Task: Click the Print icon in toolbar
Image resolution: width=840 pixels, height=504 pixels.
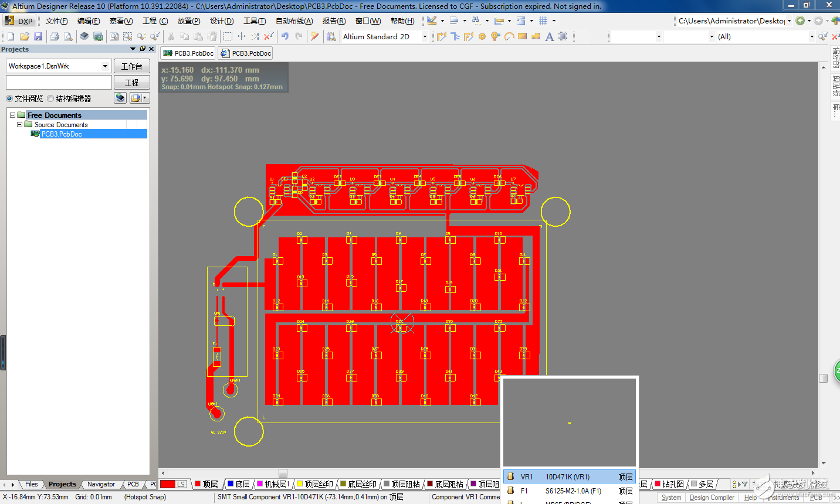Action: (x=54, y=36)
